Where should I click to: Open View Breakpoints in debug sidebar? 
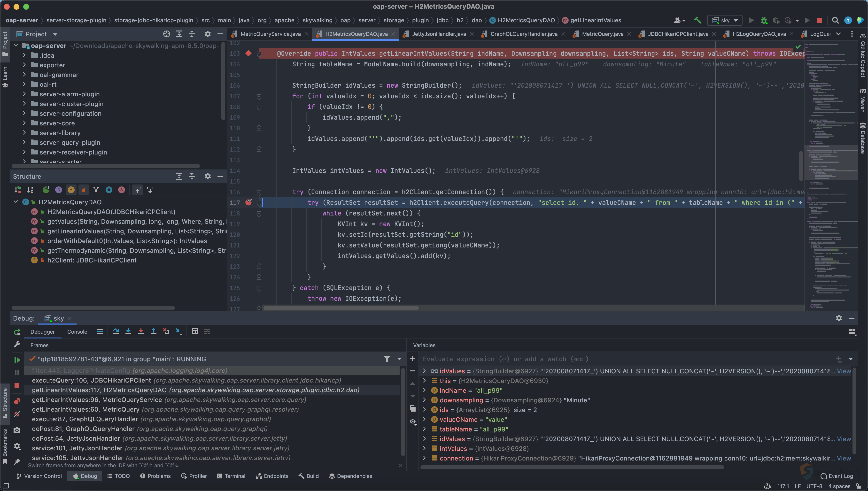tap(17, 401)
